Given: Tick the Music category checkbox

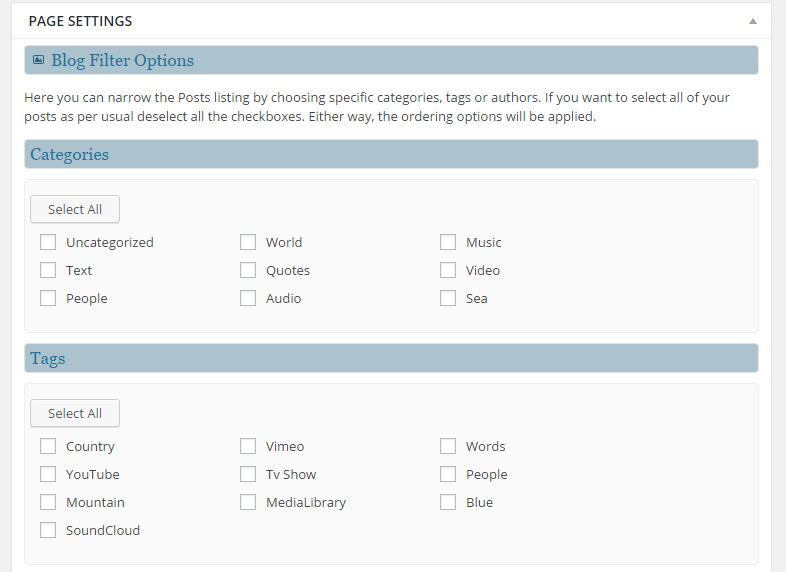Looking at the screenshot, I should click(448, 242).
